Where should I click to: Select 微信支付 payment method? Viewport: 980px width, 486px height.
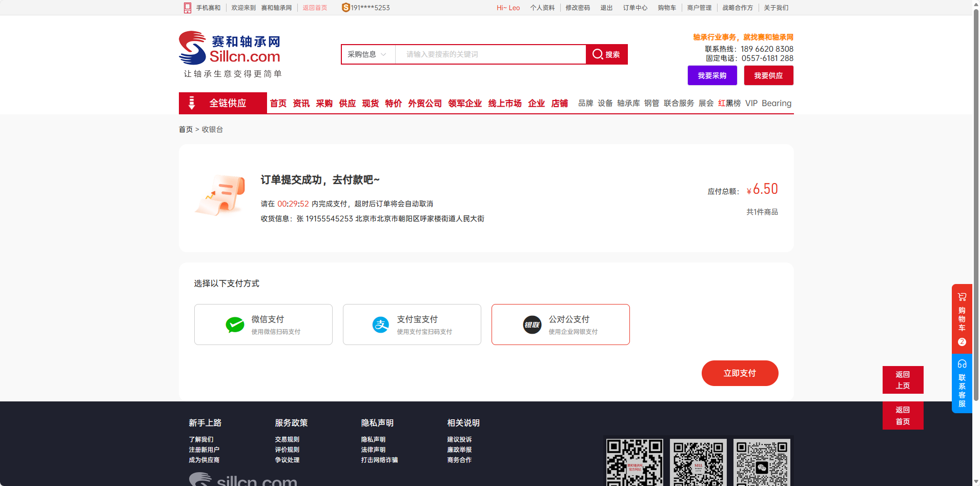pos(263,325)
